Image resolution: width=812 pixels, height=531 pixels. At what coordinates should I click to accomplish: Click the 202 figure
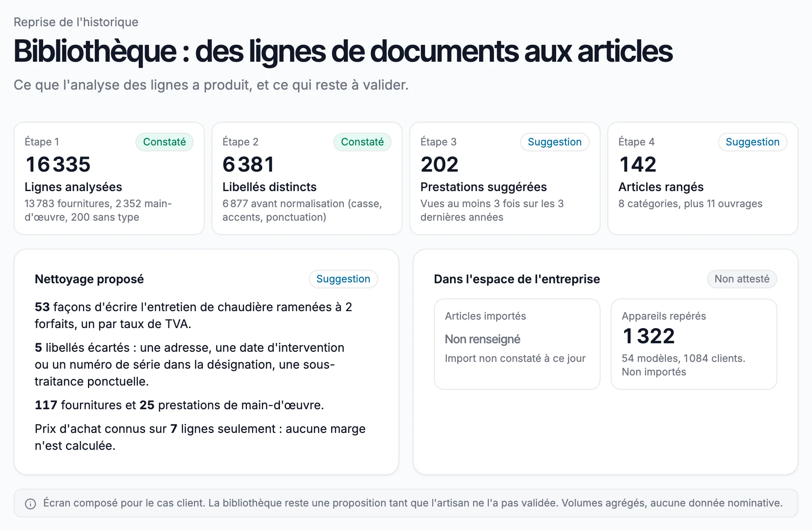tap(439, 164)
